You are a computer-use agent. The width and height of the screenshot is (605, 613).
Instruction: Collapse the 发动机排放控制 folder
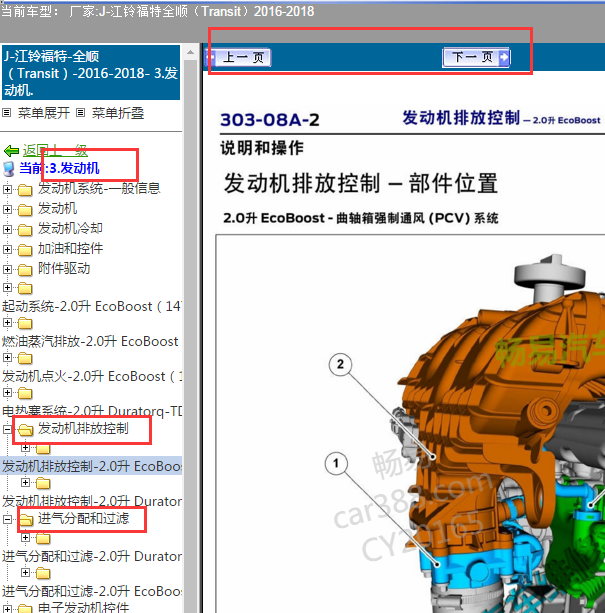point(7,429)
